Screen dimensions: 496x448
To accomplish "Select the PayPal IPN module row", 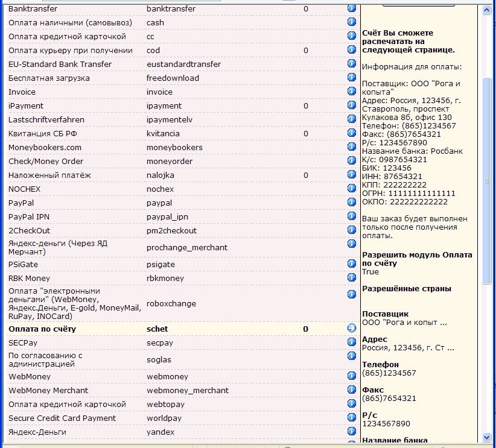I will click(183, 217).
